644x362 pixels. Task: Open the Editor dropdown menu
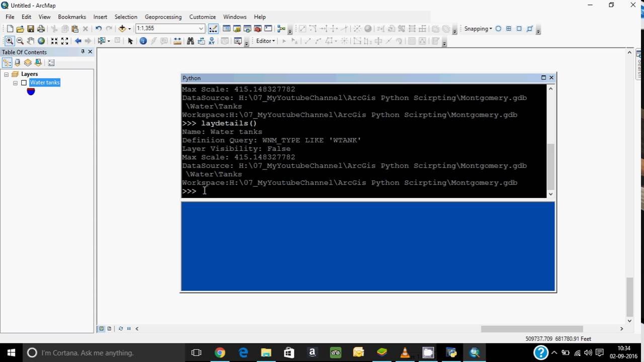tap(266, 41)
